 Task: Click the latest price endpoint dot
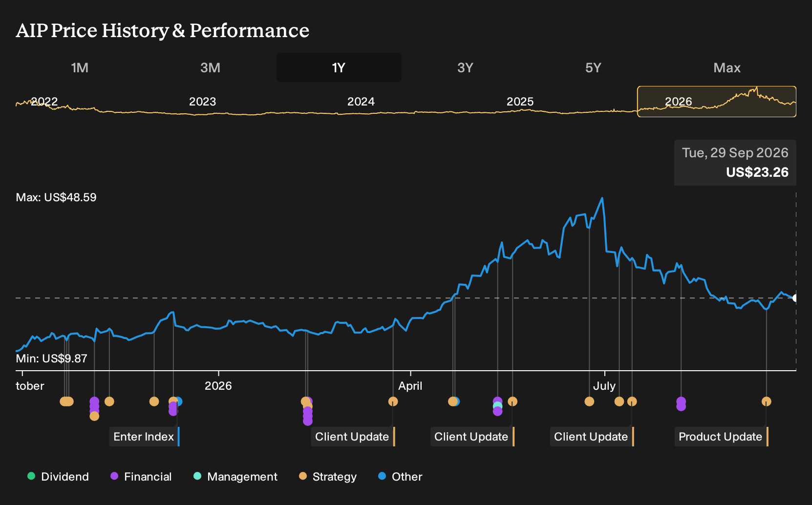(795, 298)
